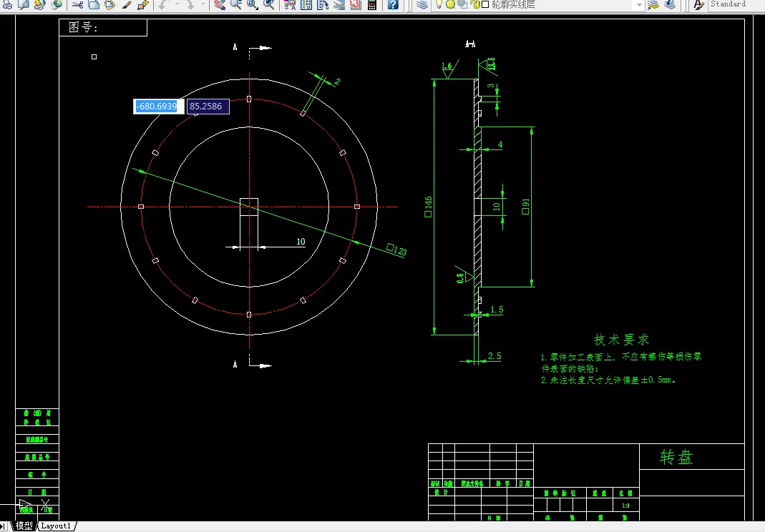Click the Undo arrow
Screen dimensions: 765x532
tap(163, 4)
